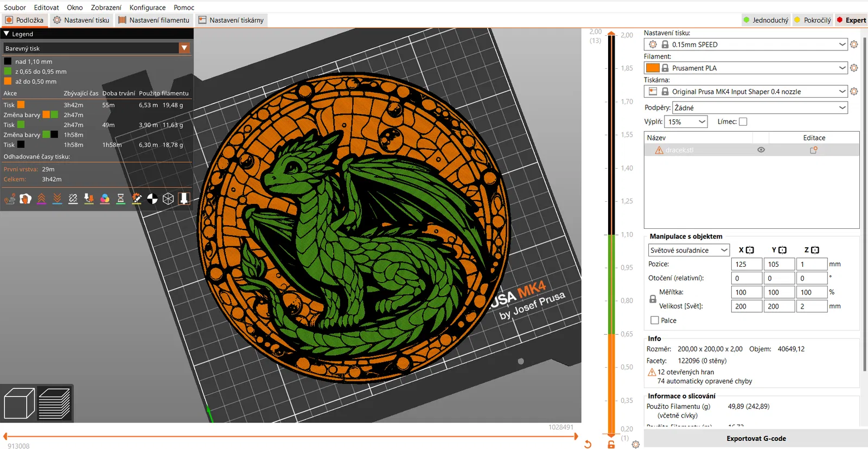868x449 pixels.
Task: Open the Podpěry supports dropdown
Action: [x=759, y=108]
